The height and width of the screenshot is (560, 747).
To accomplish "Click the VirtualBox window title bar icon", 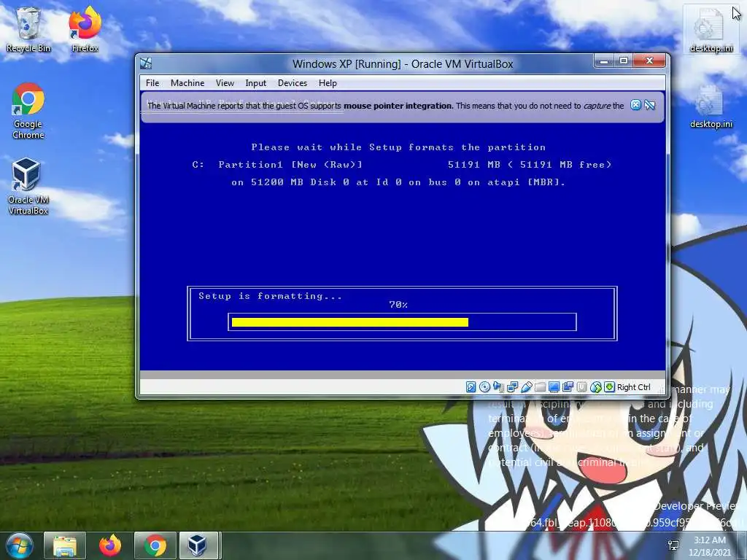I will tap(146, 63).
